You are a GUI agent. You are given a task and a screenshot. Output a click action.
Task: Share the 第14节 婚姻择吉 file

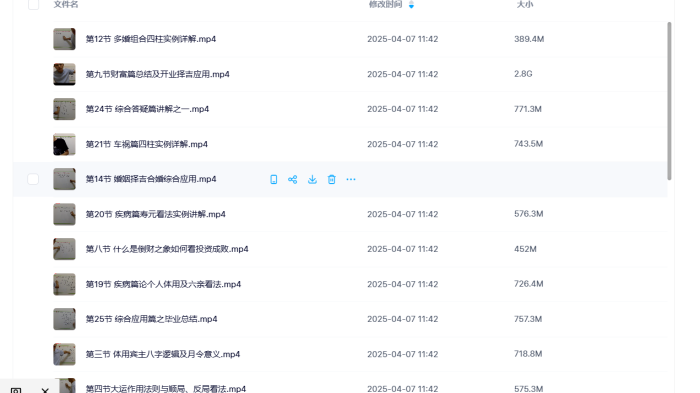point(292,179)
